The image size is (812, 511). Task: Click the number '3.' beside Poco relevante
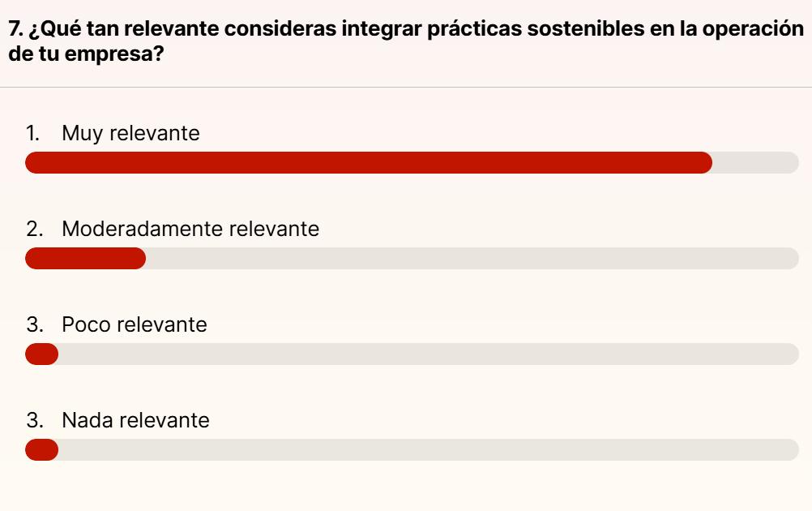(x=35, y=324)
